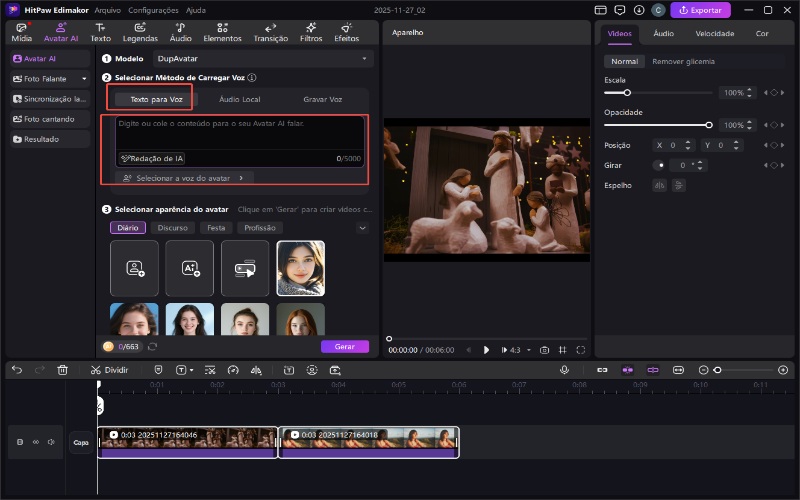
Task: Increase the Escala percentage stepper
Action: coord(749,90)
